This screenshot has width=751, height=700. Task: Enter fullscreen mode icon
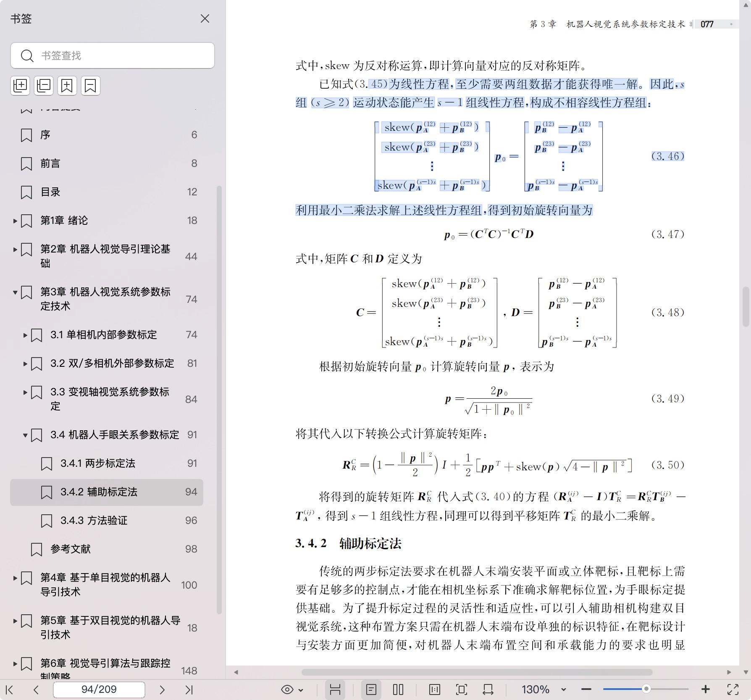coord(733,689)
